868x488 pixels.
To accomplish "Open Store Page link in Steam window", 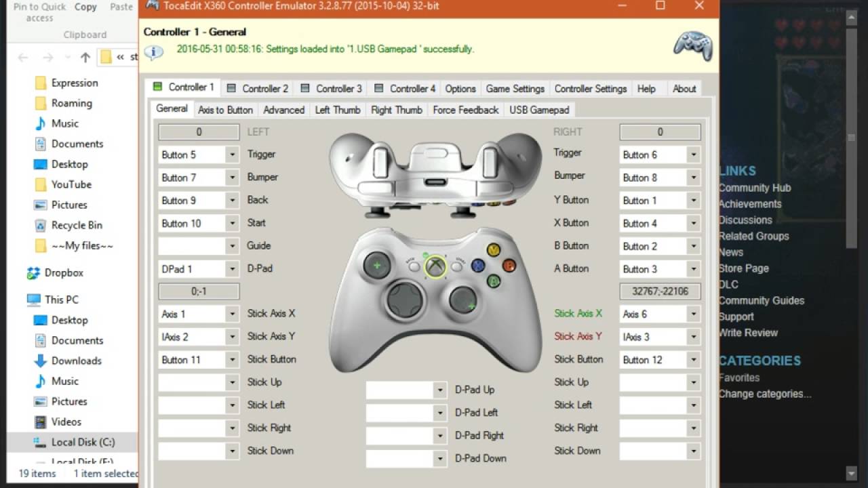I will [744, 268].
